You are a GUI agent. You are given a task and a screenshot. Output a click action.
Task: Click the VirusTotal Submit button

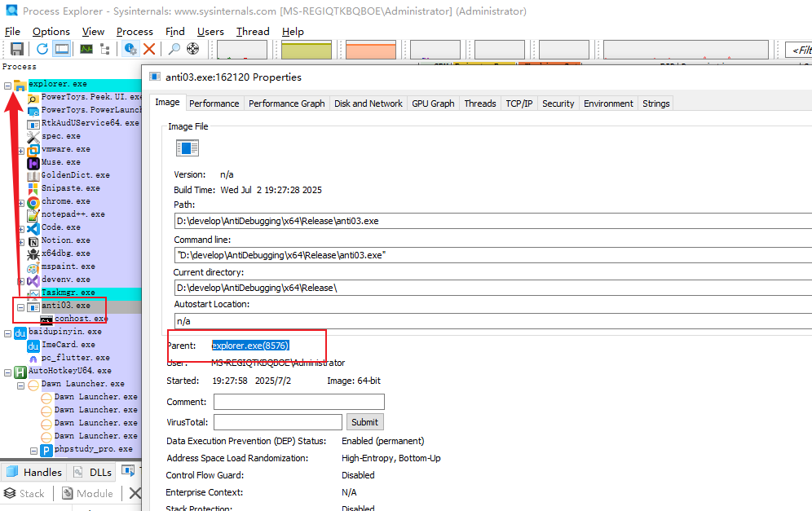tap(364, 422)
